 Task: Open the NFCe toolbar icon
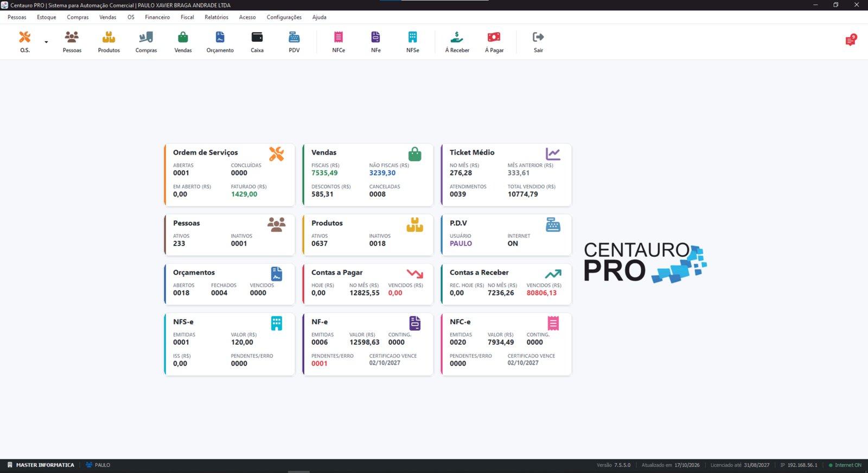pos(339,42)
